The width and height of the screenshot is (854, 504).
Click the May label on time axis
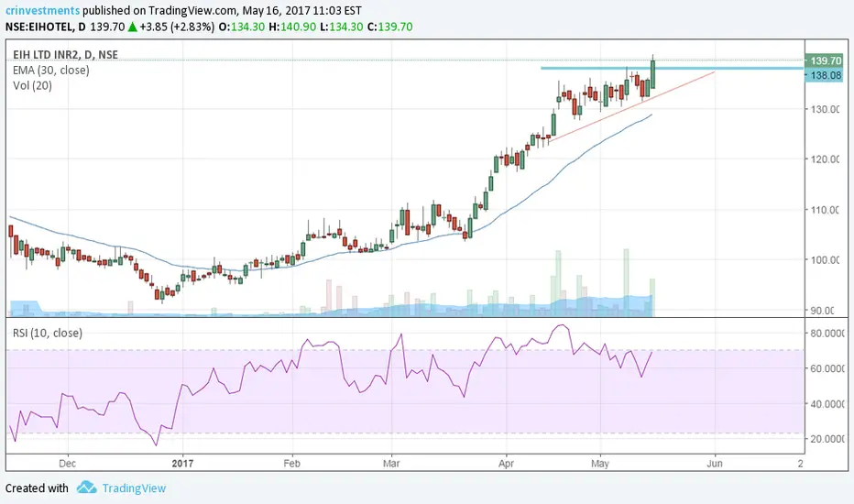(x=599, y=464)
